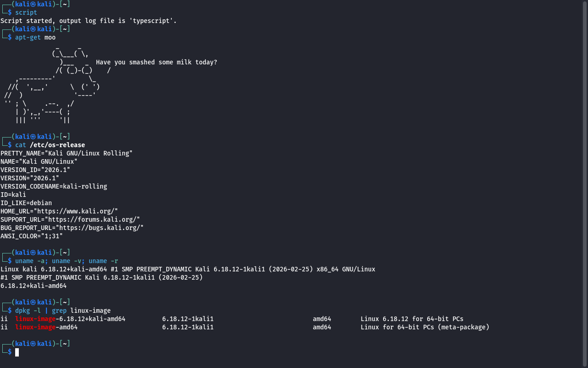Select the PRETTY_NAME output line
Image resolution: width=588 pixels, height=368 pixels.
66,153
